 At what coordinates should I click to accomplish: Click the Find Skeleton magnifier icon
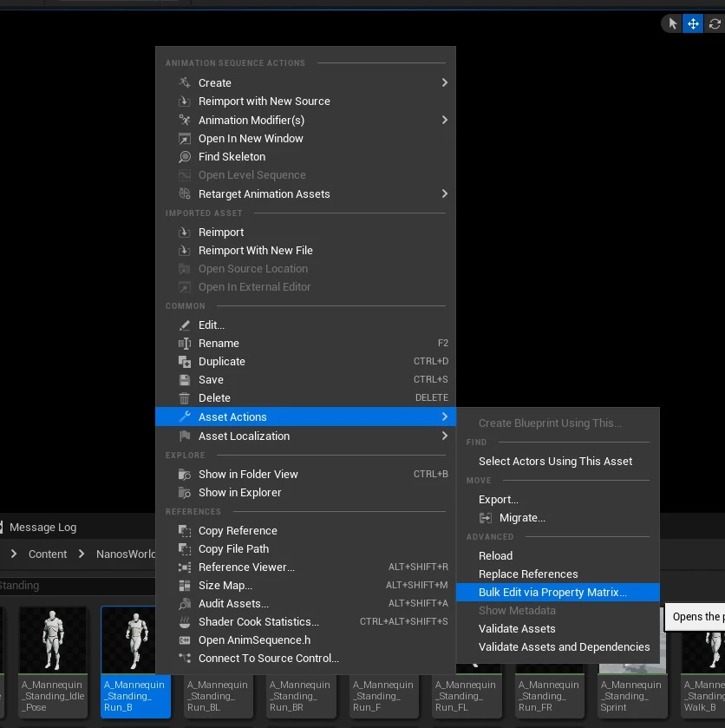point(185,157)
